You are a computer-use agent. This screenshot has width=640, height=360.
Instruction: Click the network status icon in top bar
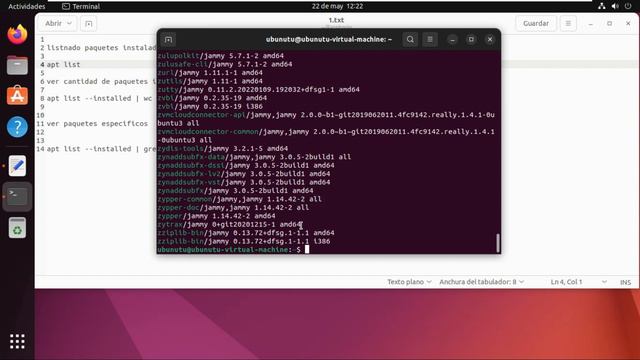[602, 6]
